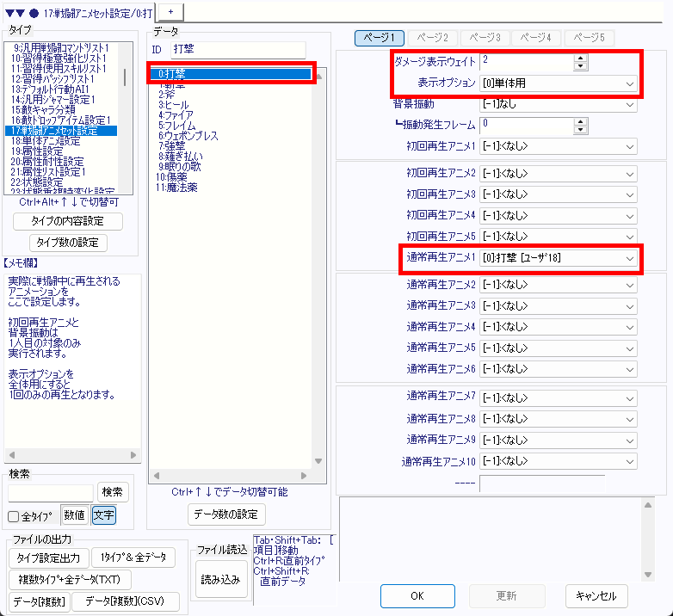This screenshot has height=616, width=673.
Task: Open the 初回再生アニメ1 dropdown
Action: coord(559,146)
